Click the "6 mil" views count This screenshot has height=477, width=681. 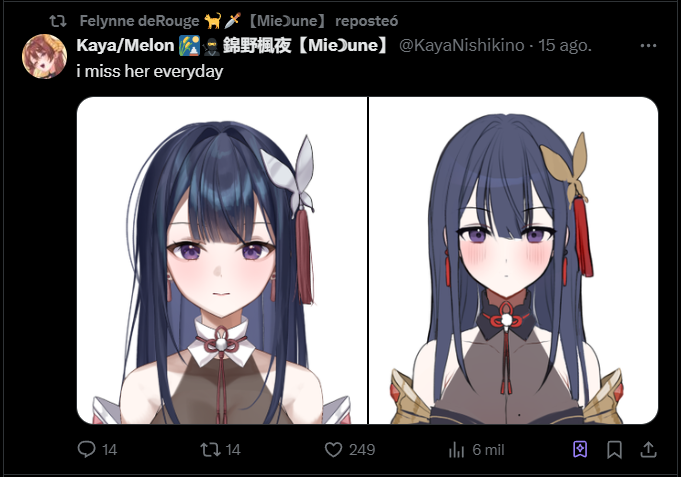(x=488, y=450)
